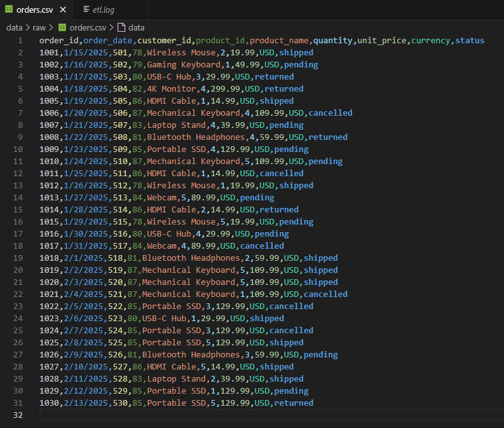The height and width of the screenshot is (428, 504).
Task: Click line number 16 in the gutter
Action: click(x=18, y=222)
